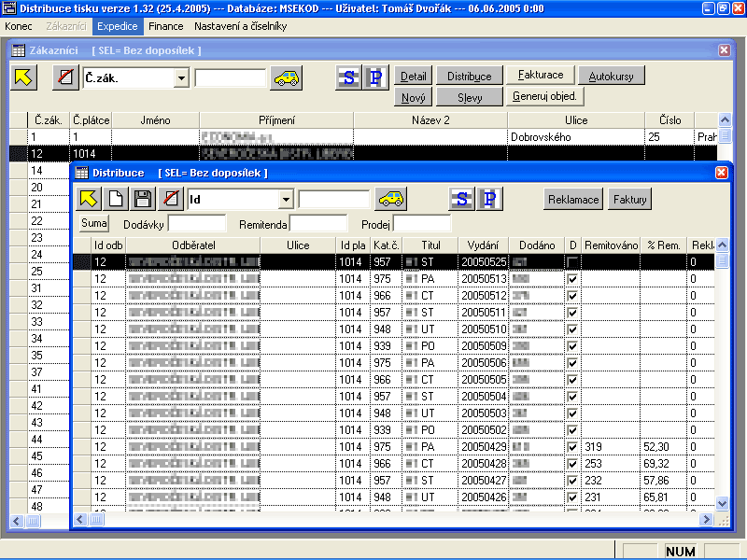Toggle the D checkbox for row dated 20050429
The width and height of the screenshot is (747, 560).
click(572, 447)
